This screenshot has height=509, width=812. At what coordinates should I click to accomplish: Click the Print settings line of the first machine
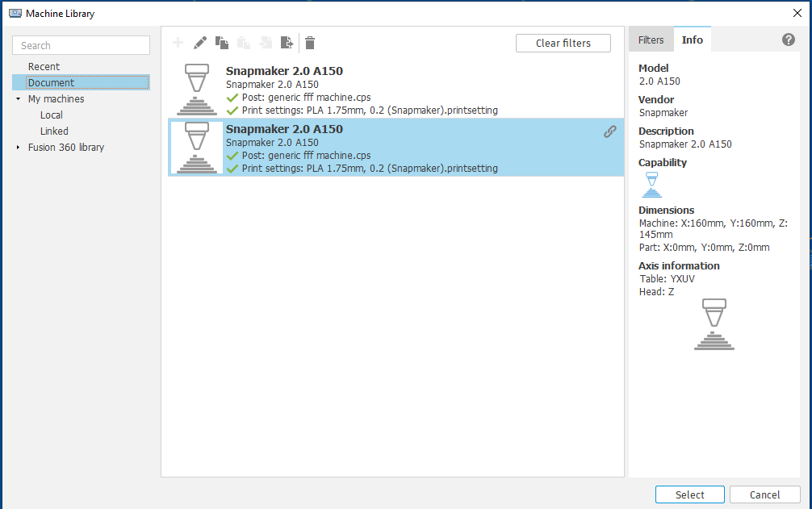coord(370,111)
